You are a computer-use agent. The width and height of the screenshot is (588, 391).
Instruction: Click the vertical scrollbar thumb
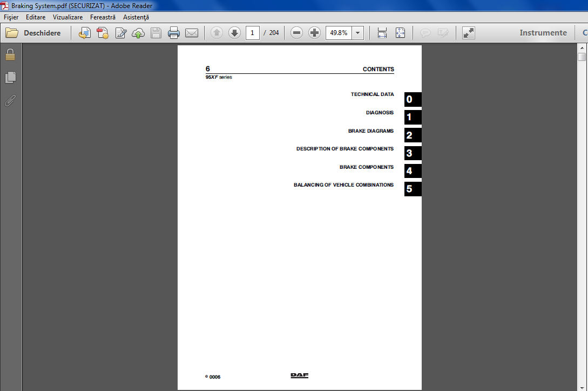(582, 57)
